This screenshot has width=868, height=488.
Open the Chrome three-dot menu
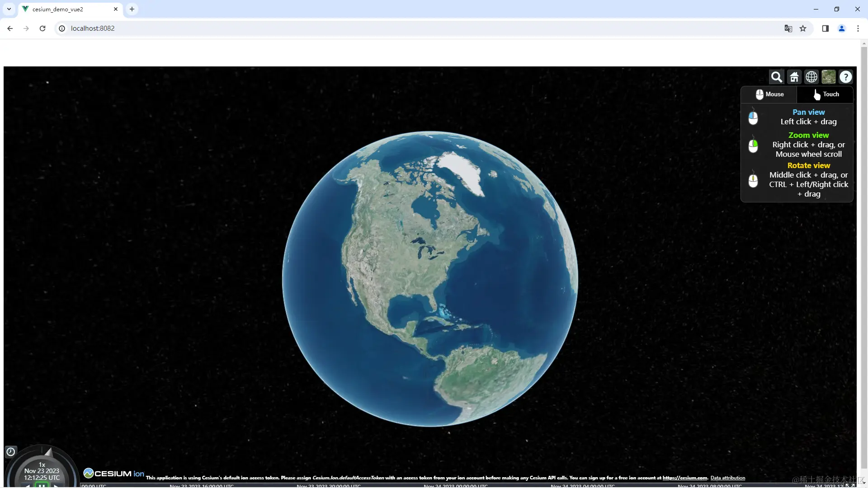[x=858, y=28]
